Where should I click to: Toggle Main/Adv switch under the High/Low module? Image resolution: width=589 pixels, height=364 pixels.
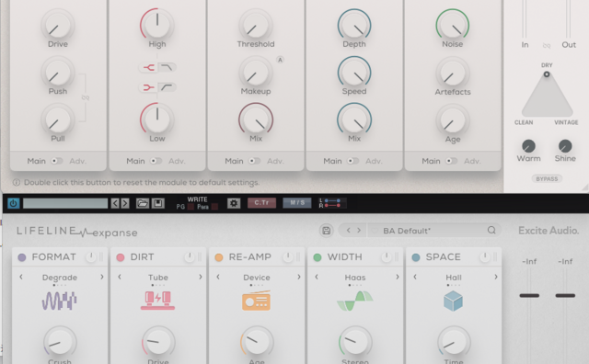click(x=156, y=161)
